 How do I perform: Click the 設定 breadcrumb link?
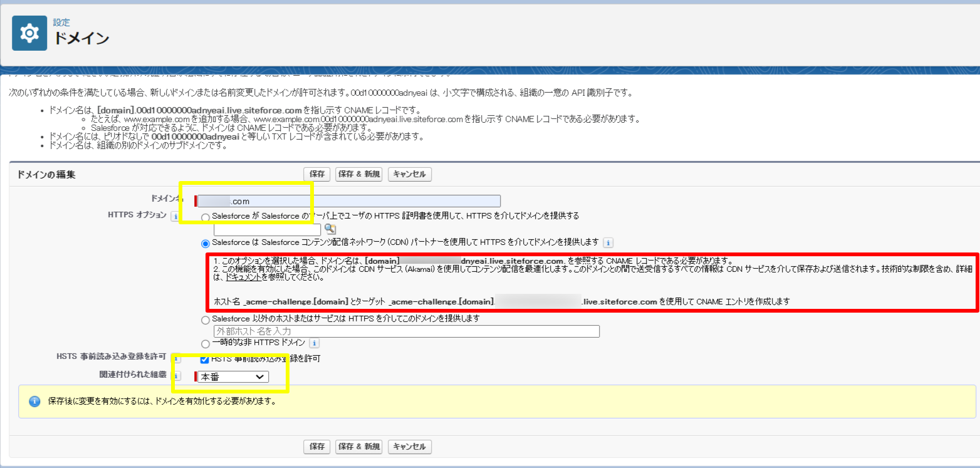coord(61,23)
